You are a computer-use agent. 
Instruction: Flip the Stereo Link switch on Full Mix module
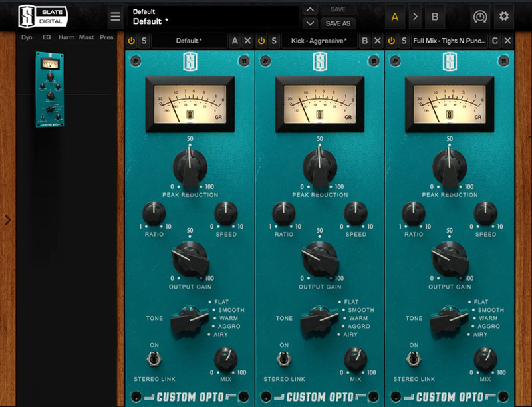[414, 359]
